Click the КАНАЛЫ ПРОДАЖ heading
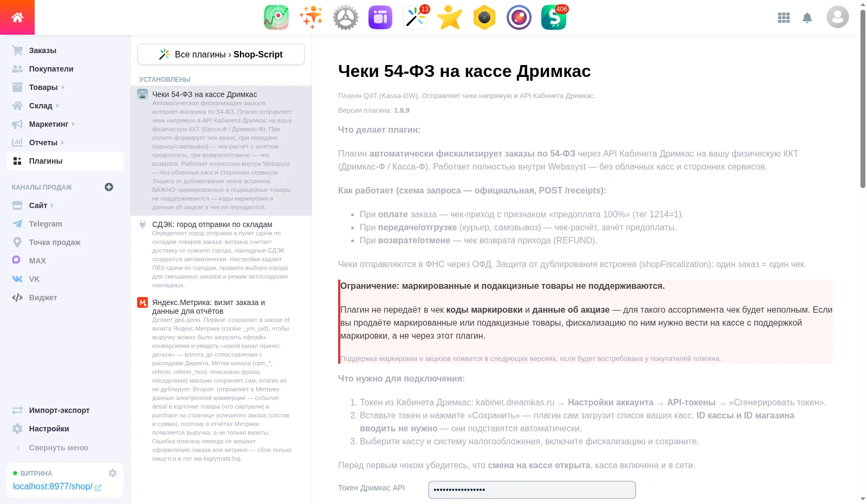The width and height of the screenshot is (867, 504). tap(42, 188)
